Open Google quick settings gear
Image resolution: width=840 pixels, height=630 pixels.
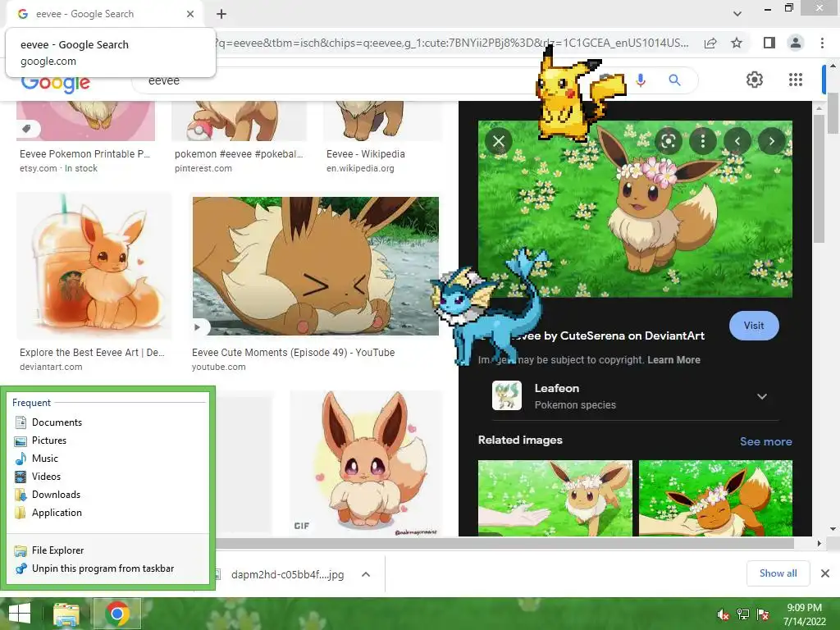tap(755, 80)
